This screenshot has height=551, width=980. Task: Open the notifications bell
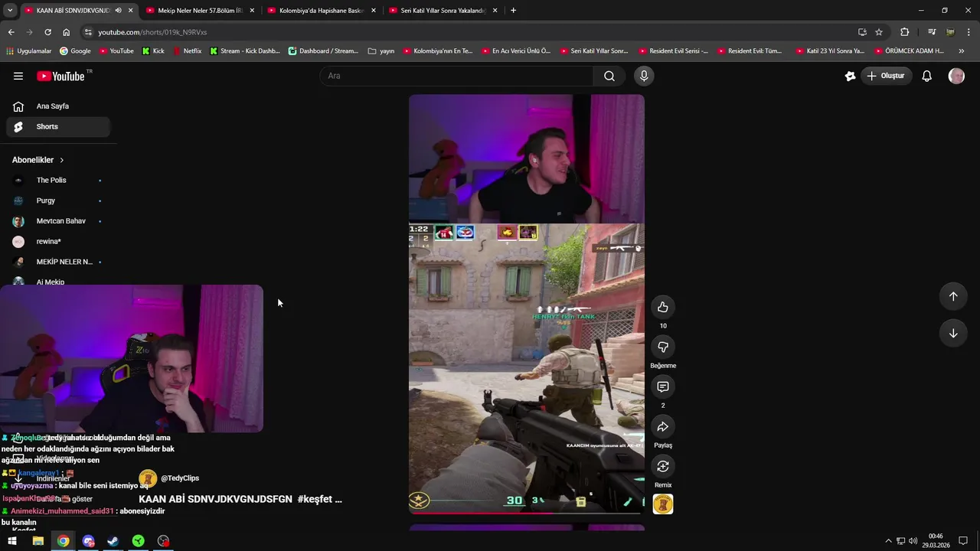pos(926,76)
